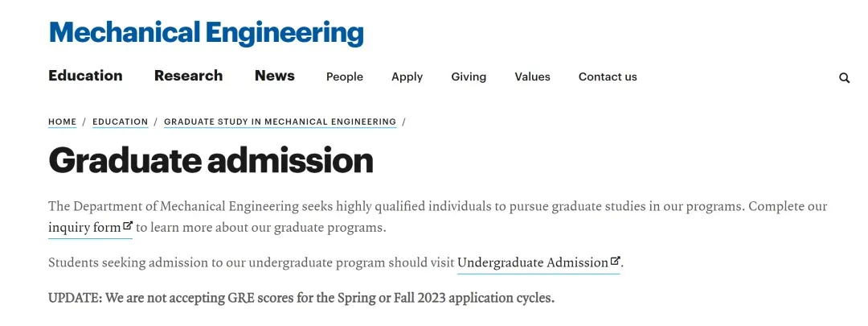Click the Graduate admission heading
This screenshot has width=868, height=326.
pyautogui.click(x=211, y=160)
